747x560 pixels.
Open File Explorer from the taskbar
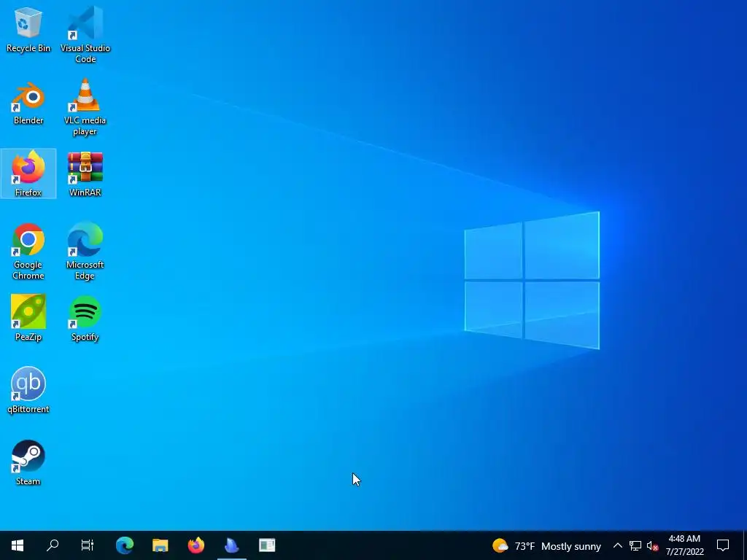pos(160,545)
